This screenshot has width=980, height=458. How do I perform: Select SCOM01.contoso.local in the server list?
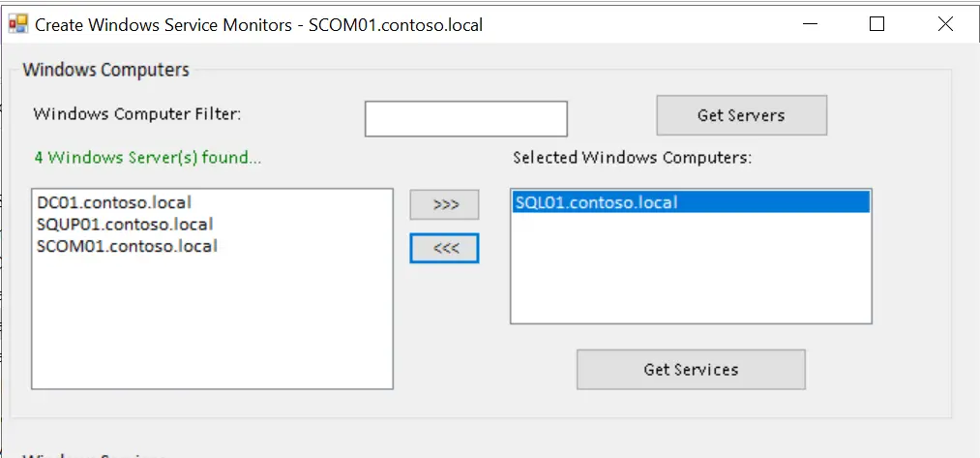point(127,246)
